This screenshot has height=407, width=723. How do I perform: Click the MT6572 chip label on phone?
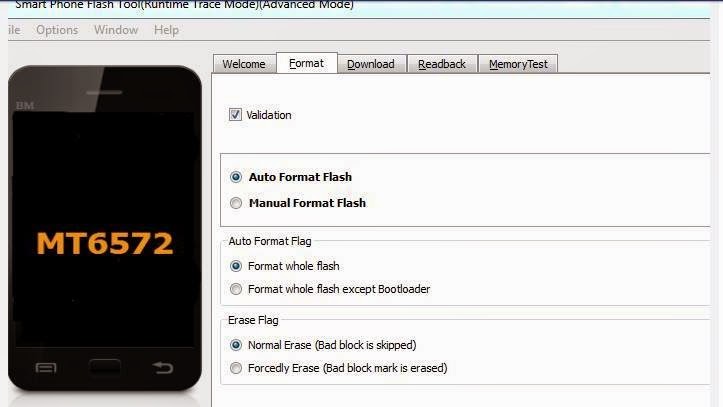click(105, 243)
